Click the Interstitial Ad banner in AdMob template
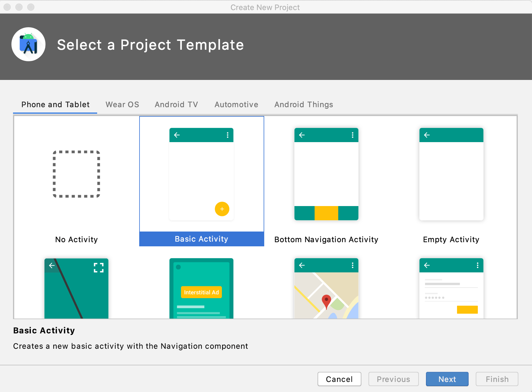Screen dimensions: 532x392 pos(201,292)
